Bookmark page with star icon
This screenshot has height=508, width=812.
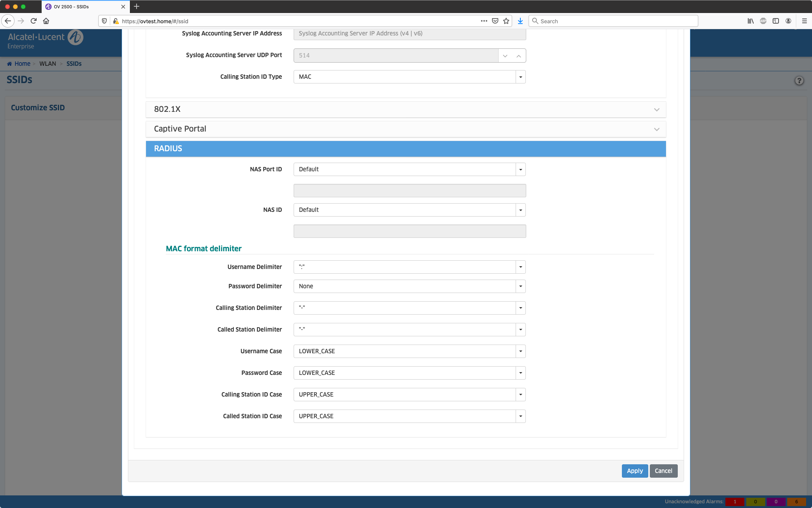[x=506, y=21]
